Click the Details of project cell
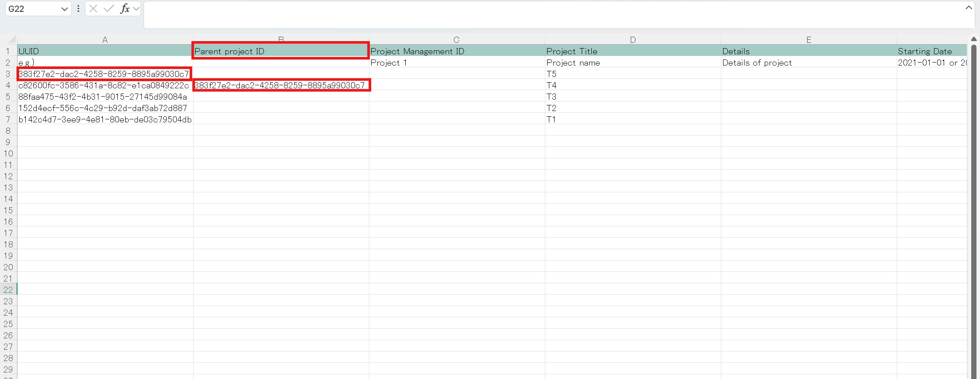Screen dimensions: 980x379 [x=808, y=63]
